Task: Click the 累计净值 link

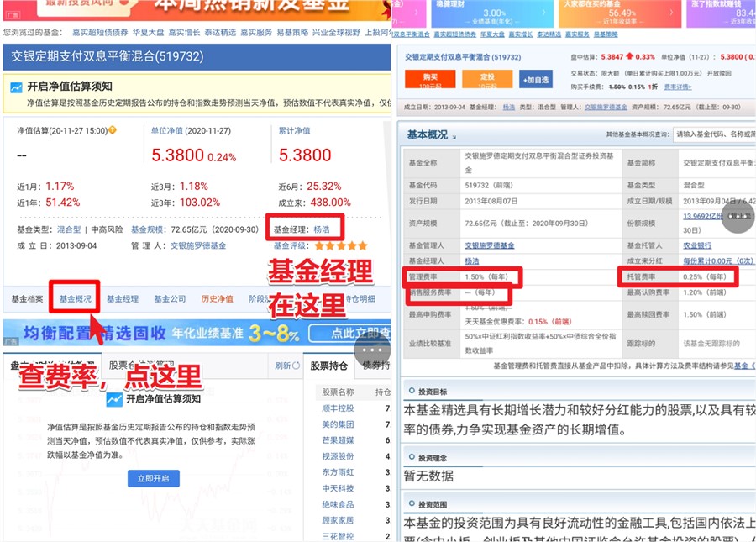Action: pos(294,131)
